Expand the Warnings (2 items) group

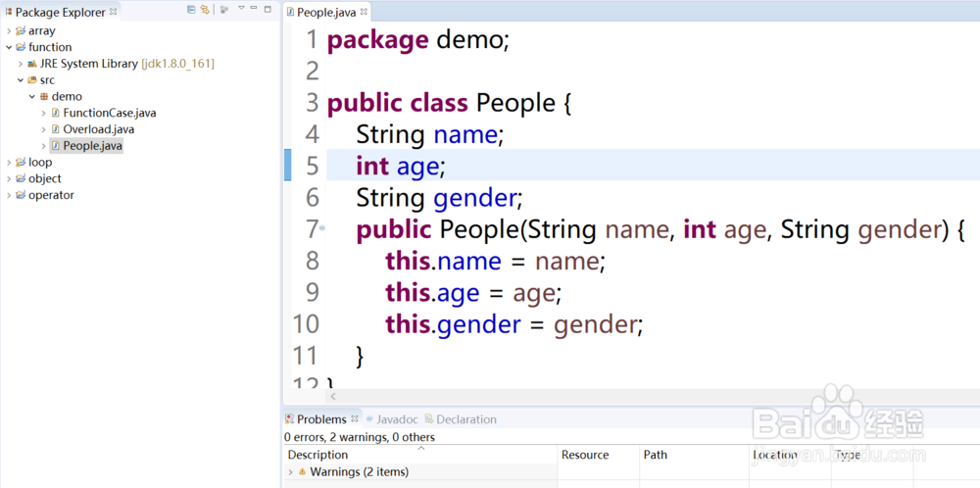click(x=291, y=471)
